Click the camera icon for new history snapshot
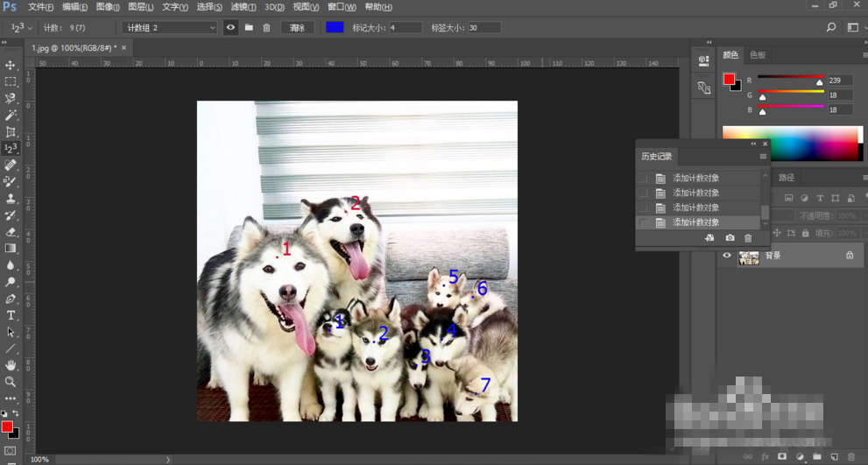Image resolution: width=868 pixels, height=465 pixels. [730, 238]
